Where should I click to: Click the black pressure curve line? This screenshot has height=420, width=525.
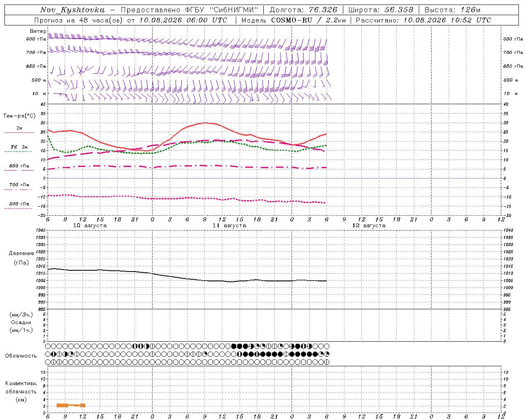pyautogui.click(x=187, y=278)
